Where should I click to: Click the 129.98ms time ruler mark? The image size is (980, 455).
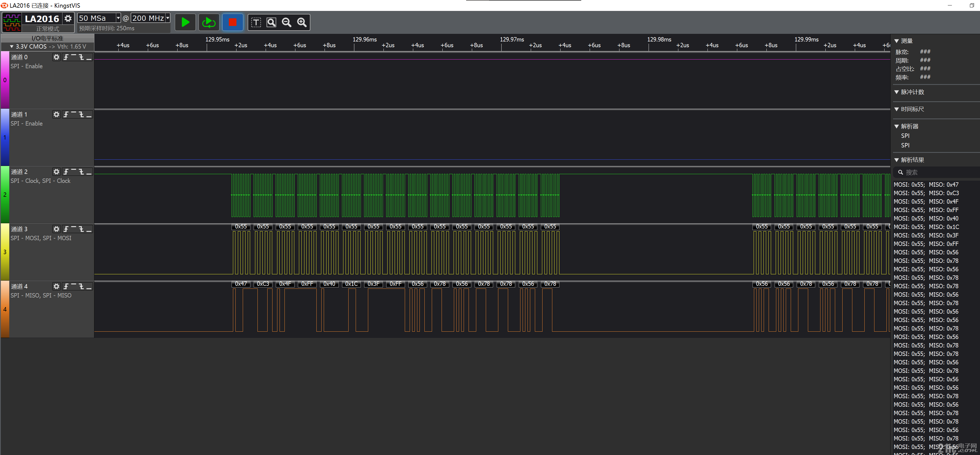(659, 40)
